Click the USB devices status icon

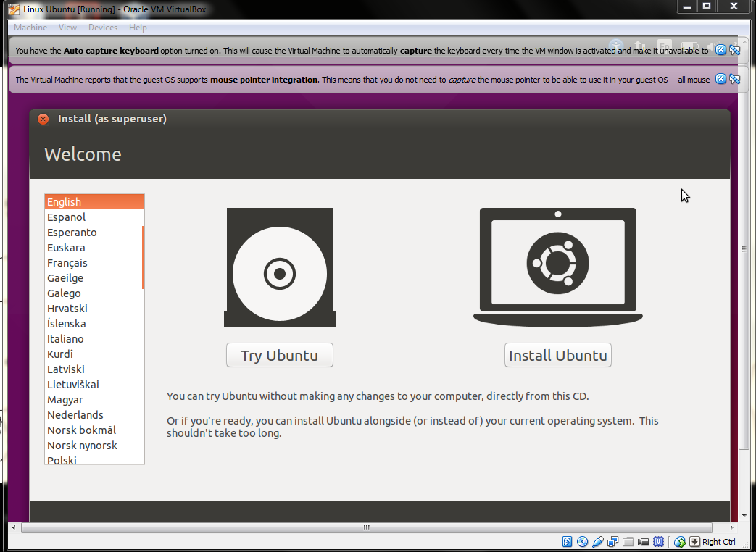click(598, 541)
